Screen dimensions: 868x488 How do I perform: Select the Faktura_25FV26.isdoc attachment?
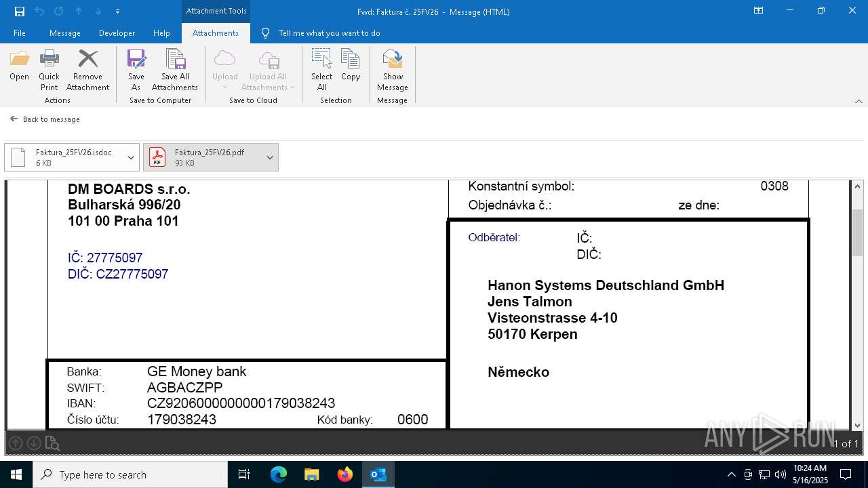click(x=64, y=157)
